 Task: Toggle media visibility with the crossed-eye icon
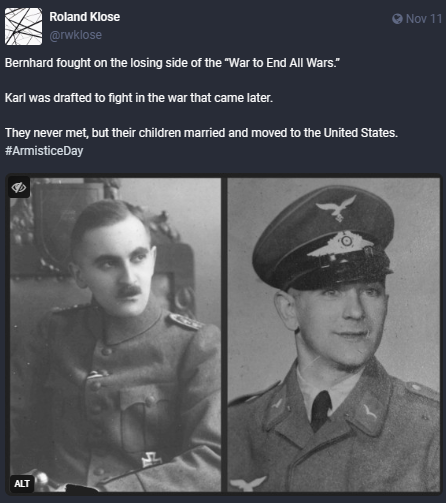pyautogui.click(x=19, y=187)
